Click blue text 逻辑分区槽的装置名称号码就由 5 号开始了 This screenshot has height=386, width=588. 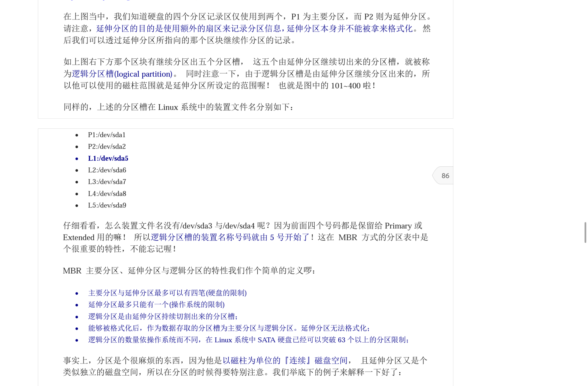(230, 237)
